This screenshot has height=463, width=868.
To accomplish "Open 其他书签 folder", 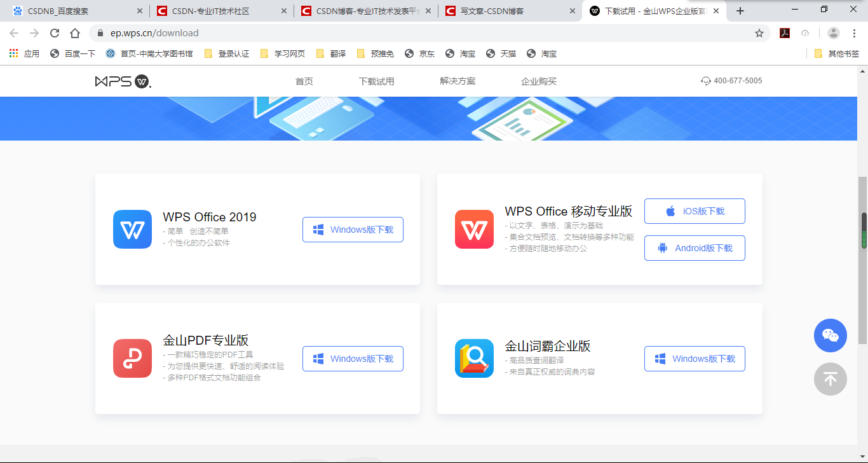I will pos(837,53).
